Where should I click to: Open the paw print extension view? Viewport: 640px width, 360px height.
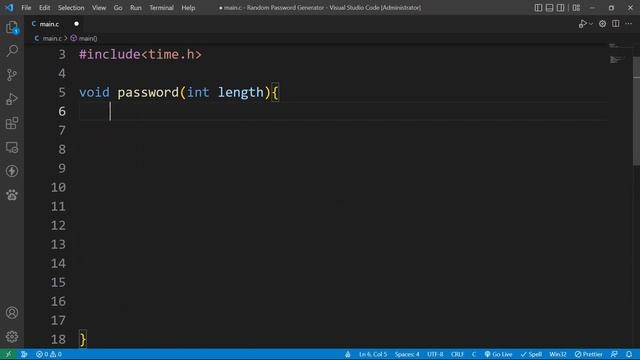click(12, 195)
